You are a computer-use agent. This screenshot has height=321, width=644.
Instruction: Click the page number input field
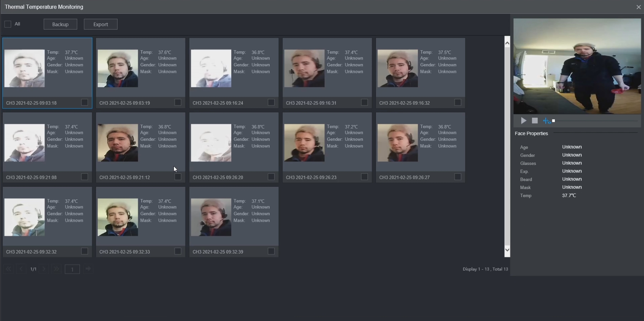72,269
